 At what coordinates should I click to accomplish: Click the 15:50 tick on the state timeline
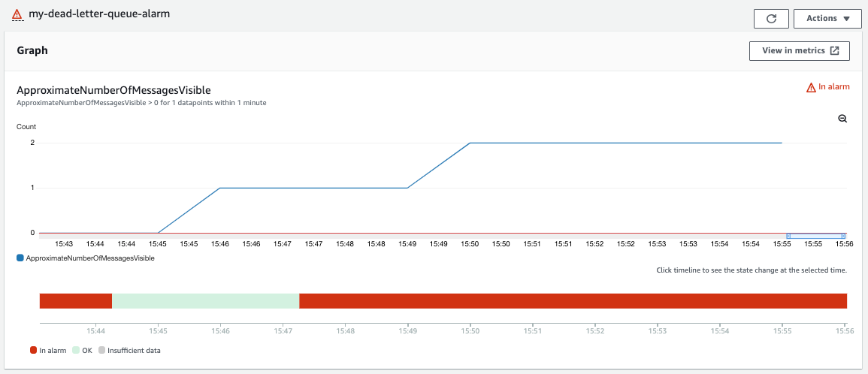[470, 331]
